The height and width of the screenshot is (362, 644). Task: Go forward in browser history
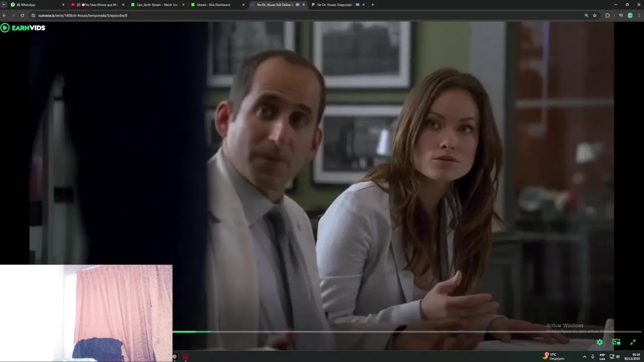(x=13, y=15)
